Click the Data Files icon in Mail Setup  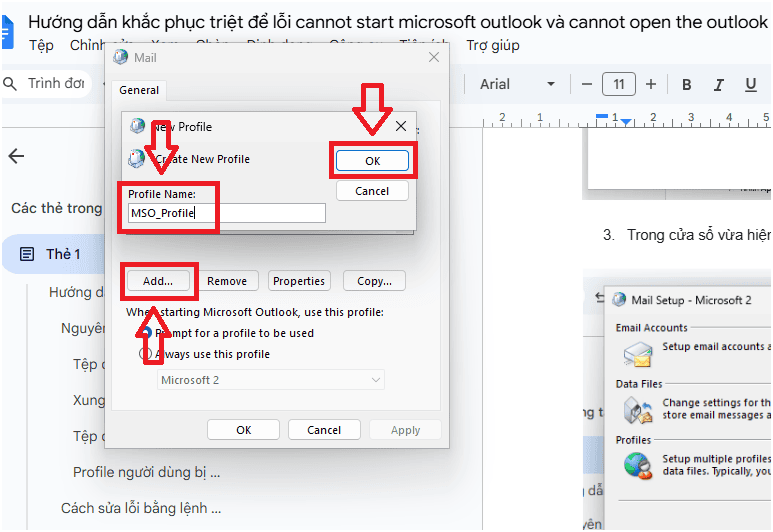point(637,410)
